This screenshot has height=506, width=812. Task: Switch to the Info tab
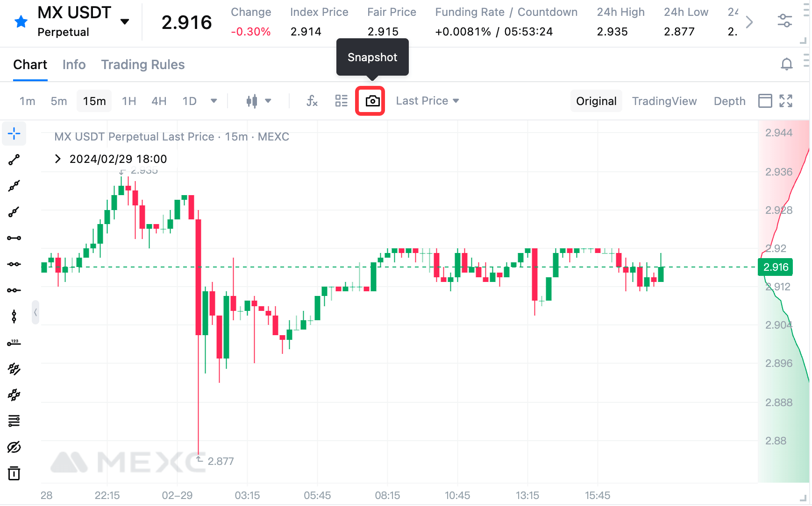tap(74, 64)
